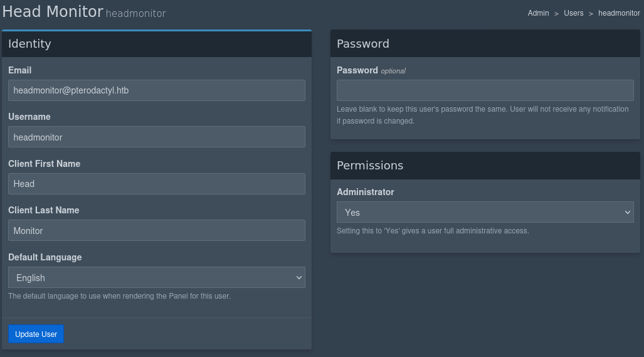Click the Client Last Name label
Screen dimensions: 644x357
(44, 210)
